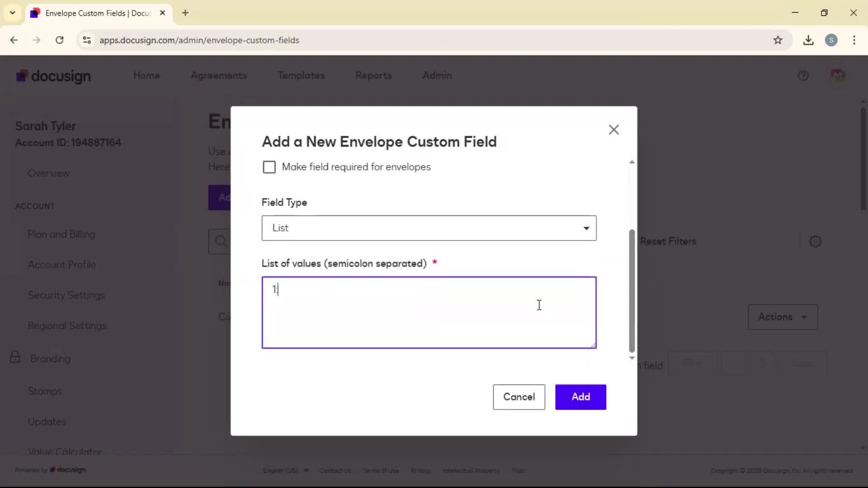The width and height of the screenshot is (868, 488).
Task: Click the dialog vertical scrollbar thumb
Action: click(x=632, y=291)
